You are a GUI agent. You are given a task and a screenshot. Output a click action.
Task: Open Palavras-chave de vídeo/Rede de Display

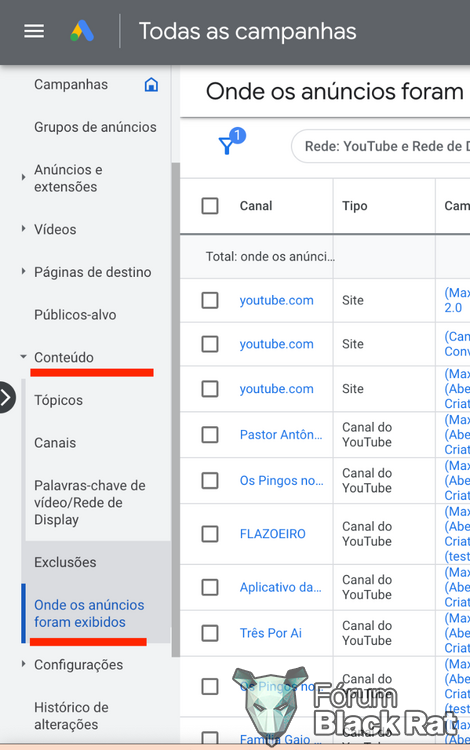pos(89,503)
